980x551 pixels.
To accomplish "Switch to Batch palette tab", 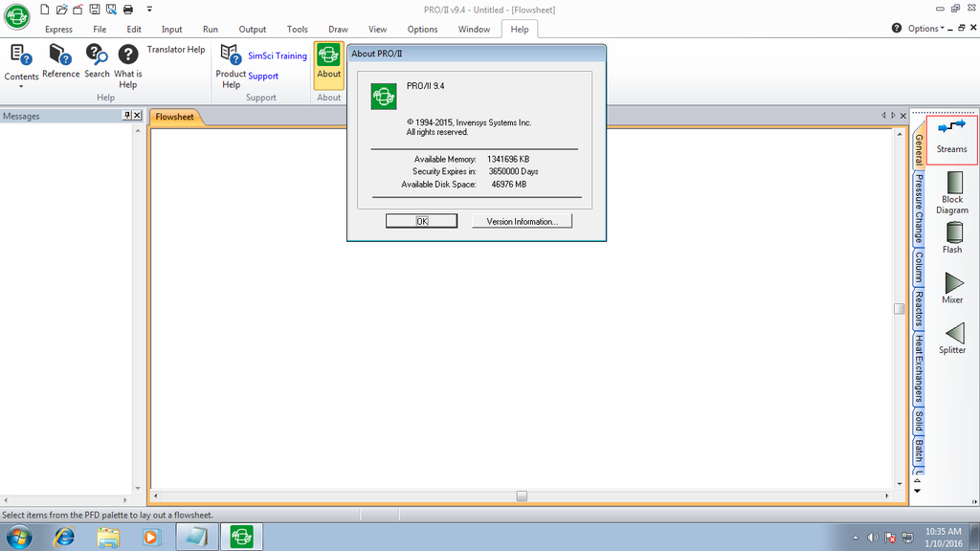I will click(x=919, y=451).
